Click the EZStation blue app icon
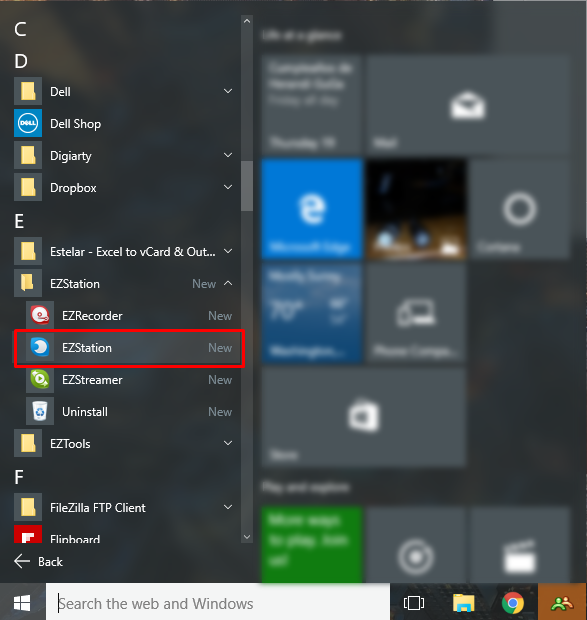Image resolution: width=587 pixels, height=620 pixels. [40, 348]
